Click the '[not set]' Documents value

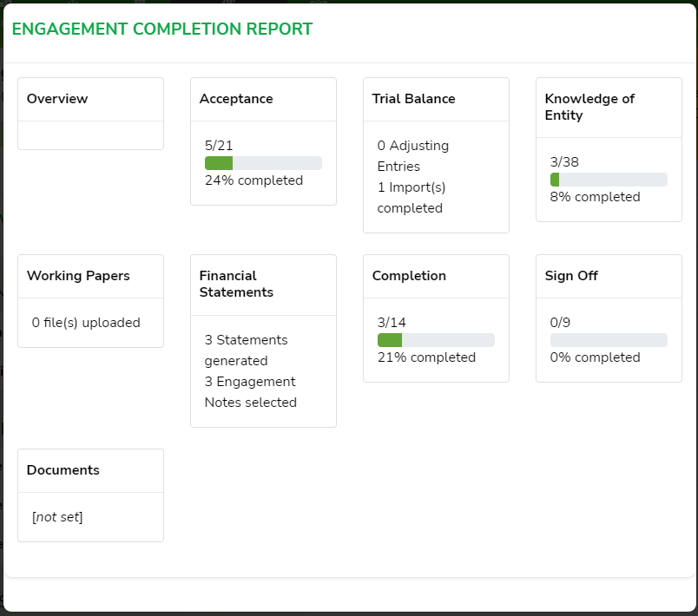57,517
